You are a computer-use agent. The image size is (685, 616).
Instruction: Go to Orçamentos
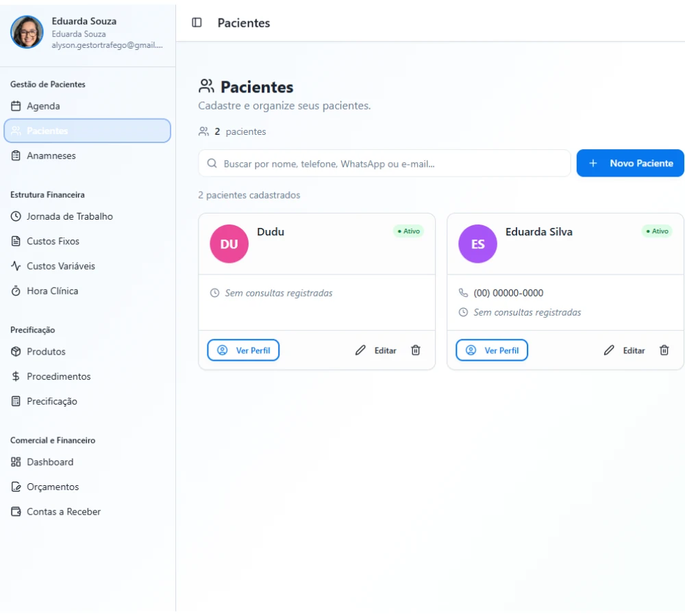click(x=88, y=487)
